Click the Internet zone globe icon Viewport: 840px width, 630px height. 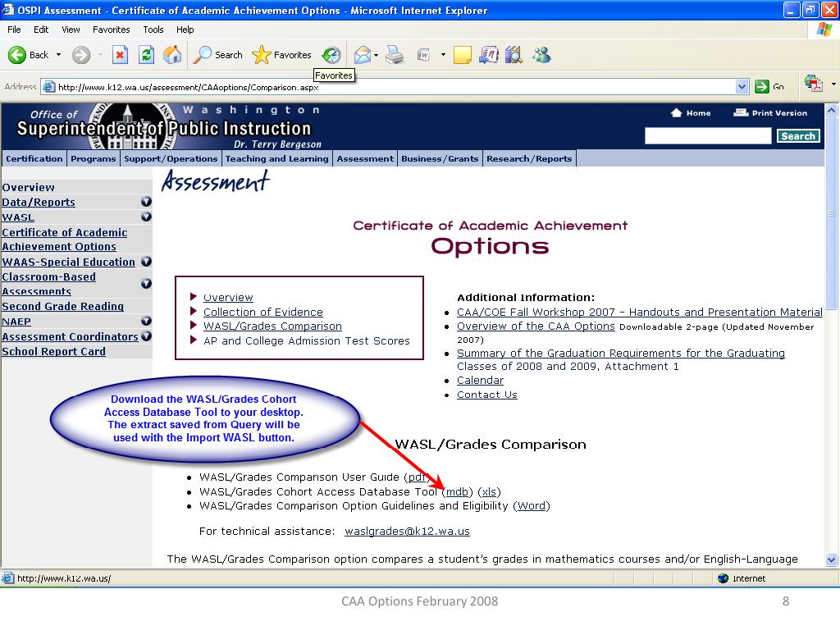point(724,578)
